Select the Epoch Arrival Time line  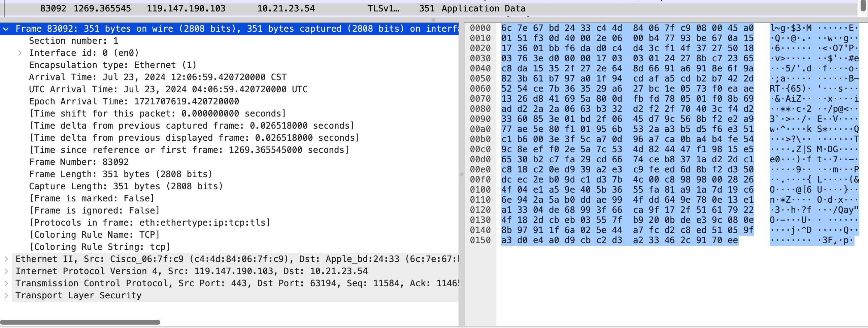coord(134,101)
